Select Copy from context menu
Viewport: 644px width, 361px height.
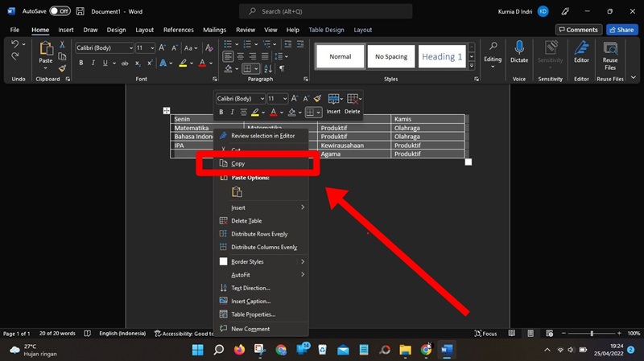[x=262, y=163]
